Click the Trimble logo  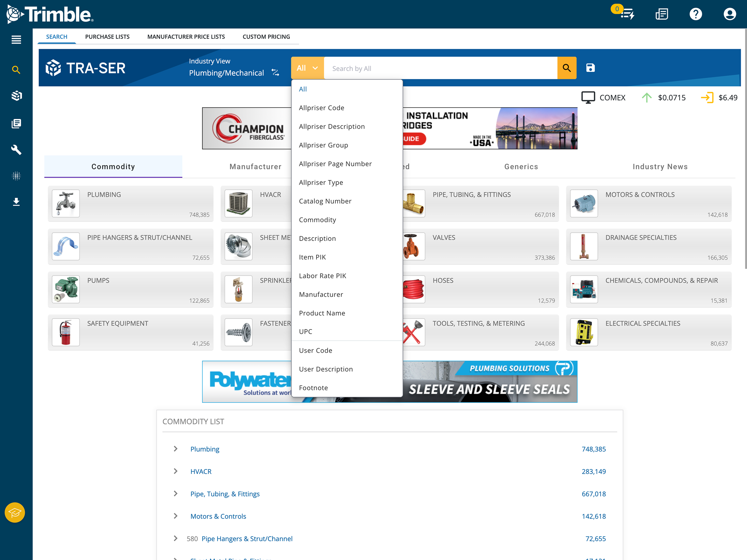(50, 14)
